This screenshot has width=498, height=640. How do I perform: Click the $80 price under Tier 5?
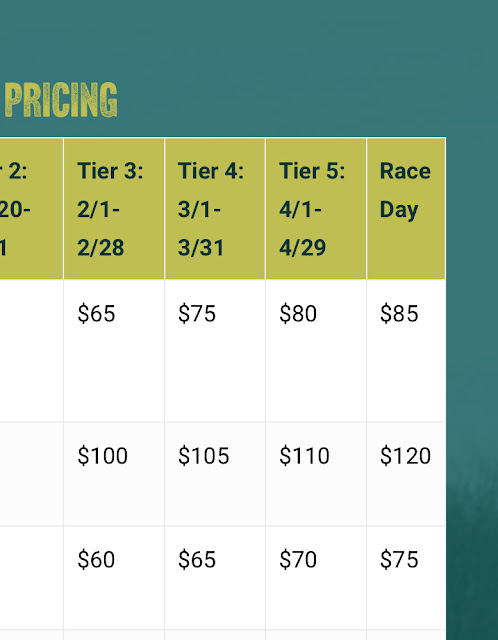tap(298, 314)
